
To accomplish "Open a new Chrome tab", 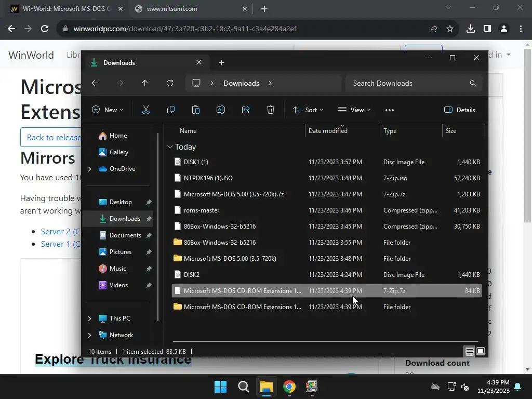I will 264,9.
